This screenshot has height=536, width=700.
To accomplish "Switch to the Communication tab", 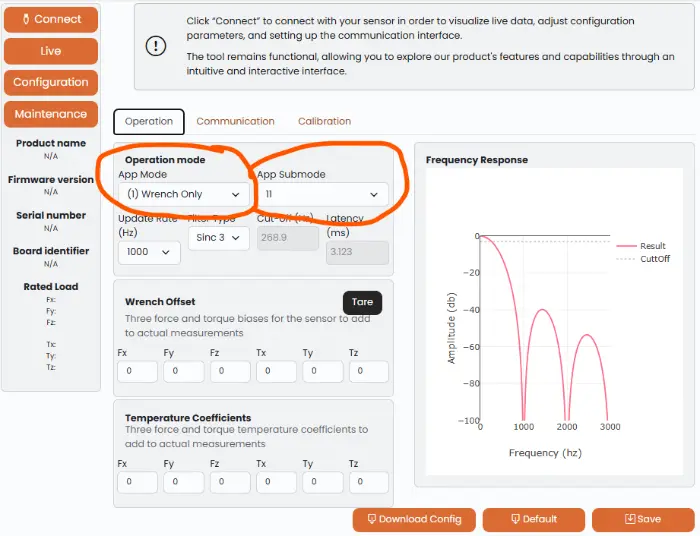I will (235, 121).
